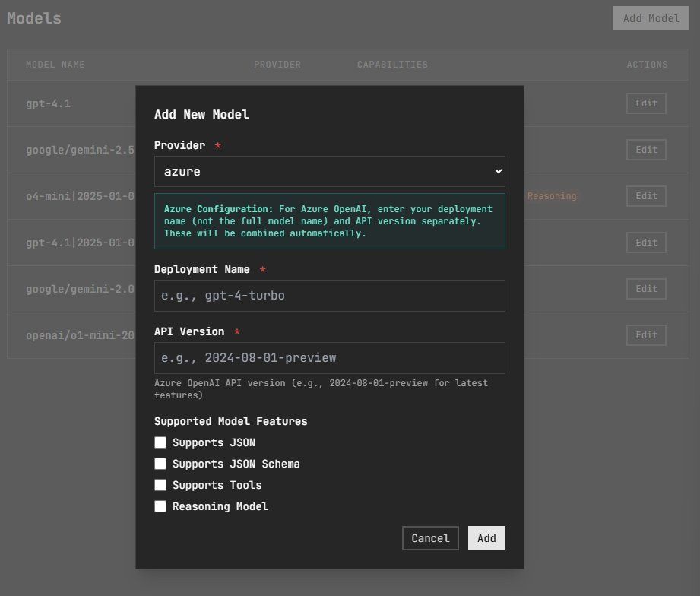Click the Supports JSON Schema label
Image resolution: width=700 pixels, height=596 pixels.
click(236, 464)
